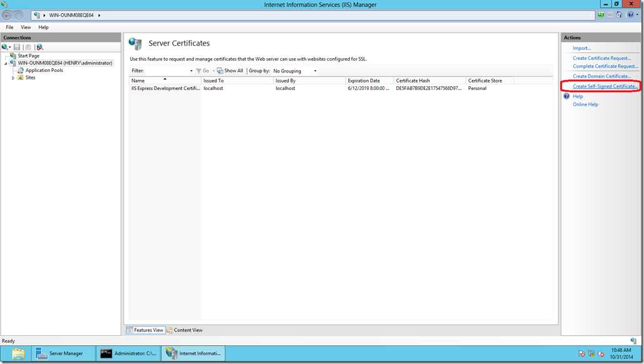Open the View menu

[x=26, y=27]
